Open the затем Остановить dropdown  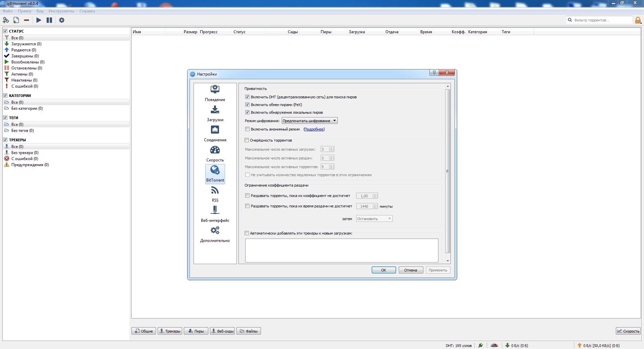coord(374,219)
